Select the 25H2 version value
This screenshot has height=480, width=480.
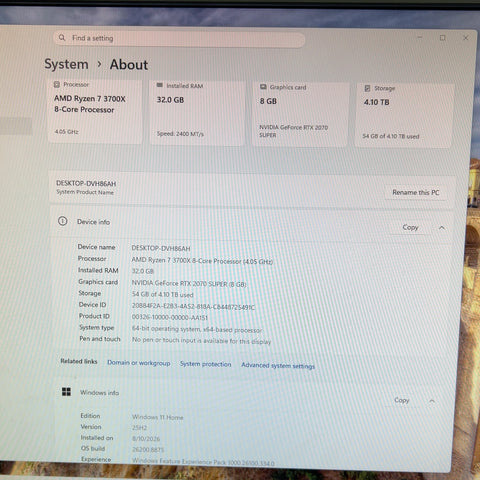(139, 428)
